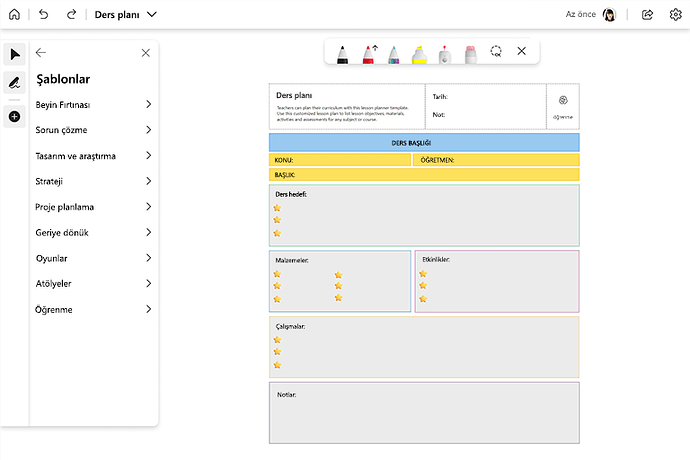Activate the laser pointer tool
This screenshot has height=460, width=690.
[445, 54]
